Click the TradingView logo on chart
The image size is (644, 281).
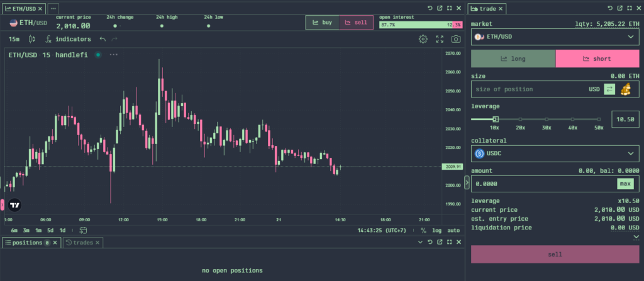coord(14,204)
